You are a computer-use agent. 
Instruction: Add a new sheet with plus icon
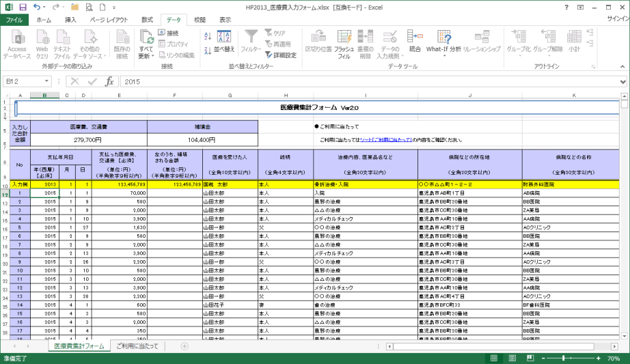coord(184,346)
